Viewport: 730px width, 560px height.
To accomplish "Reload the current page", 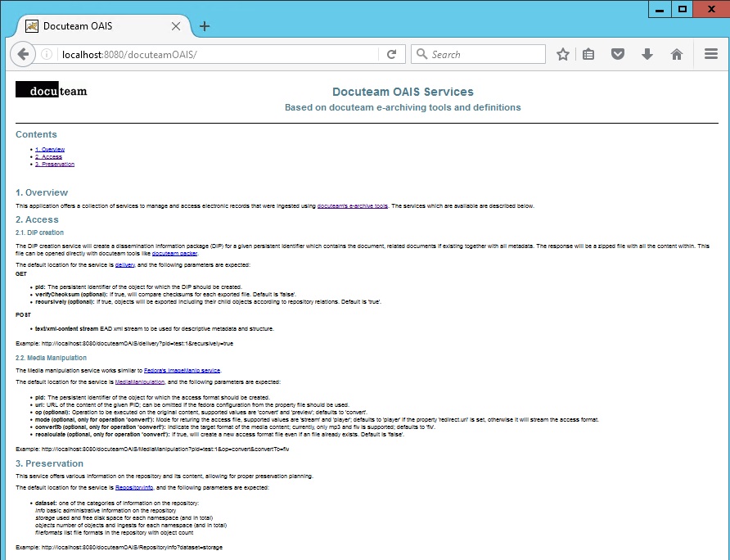I will [391, 55].
